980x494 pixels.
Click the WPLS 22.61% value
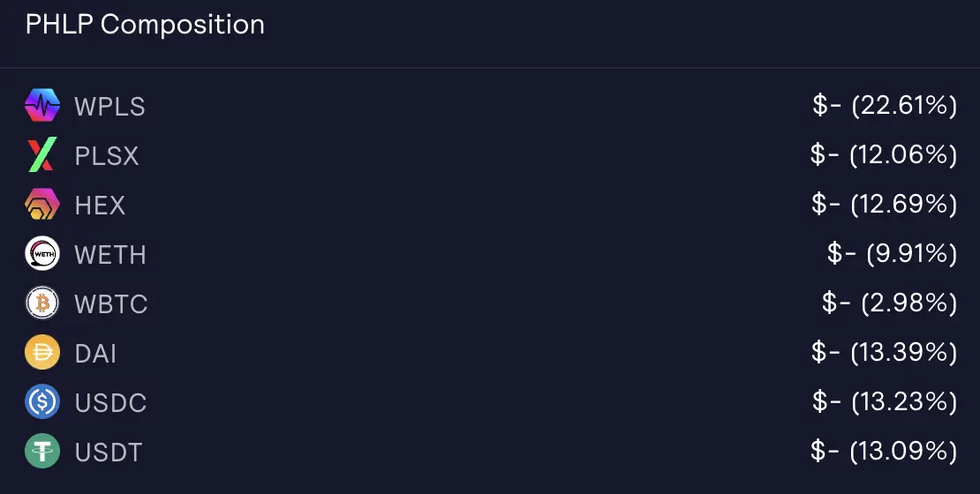(x=885, y=106)
